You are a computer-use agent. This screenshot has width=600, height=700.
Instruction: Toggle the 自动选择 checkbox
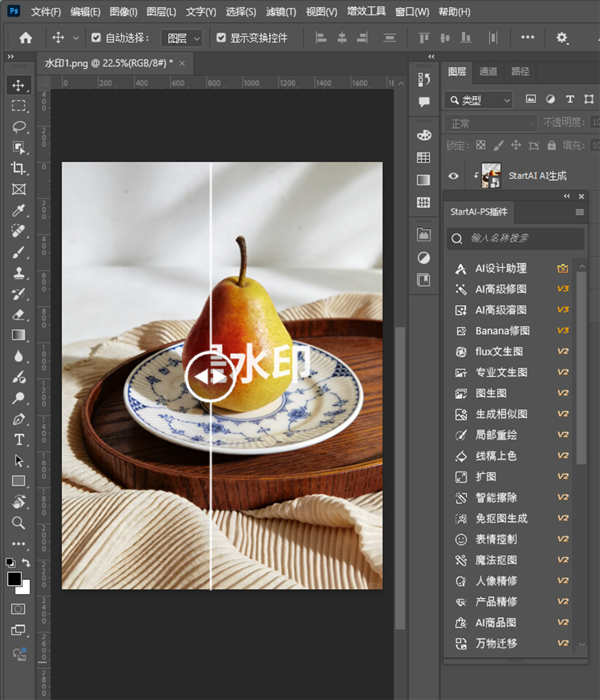[x=96, y=38]
